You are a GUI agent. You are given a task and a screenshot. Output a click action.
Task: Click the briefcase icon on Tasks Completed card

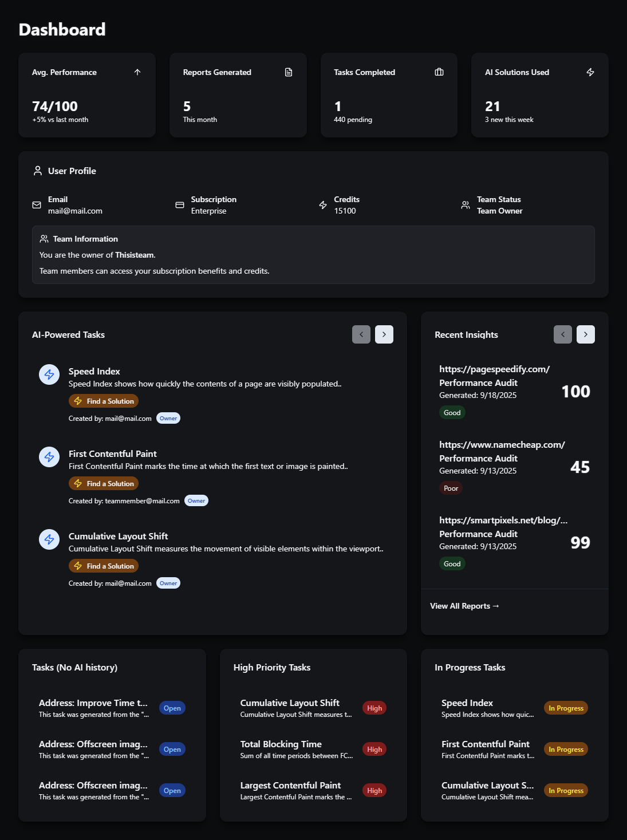pyautogui.click(x=439, y=72)
